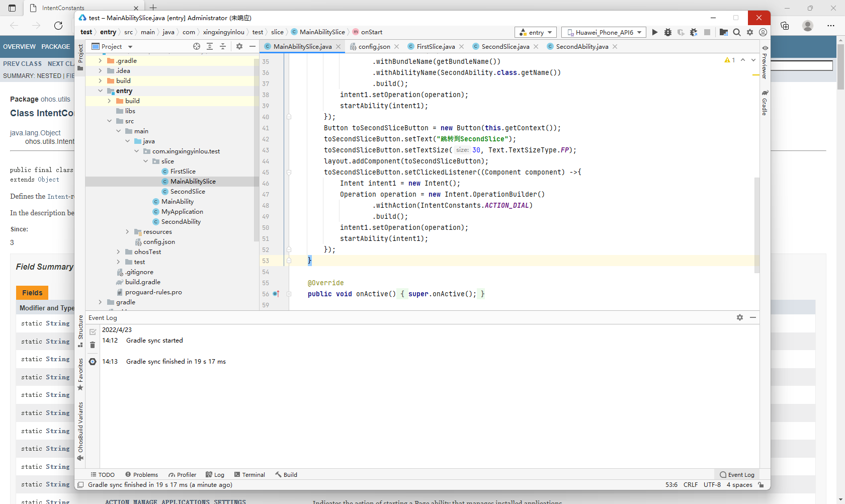The image size is (845, 504).
Task: Start debugging with the bug icon
Action: [x=668, y=32]
